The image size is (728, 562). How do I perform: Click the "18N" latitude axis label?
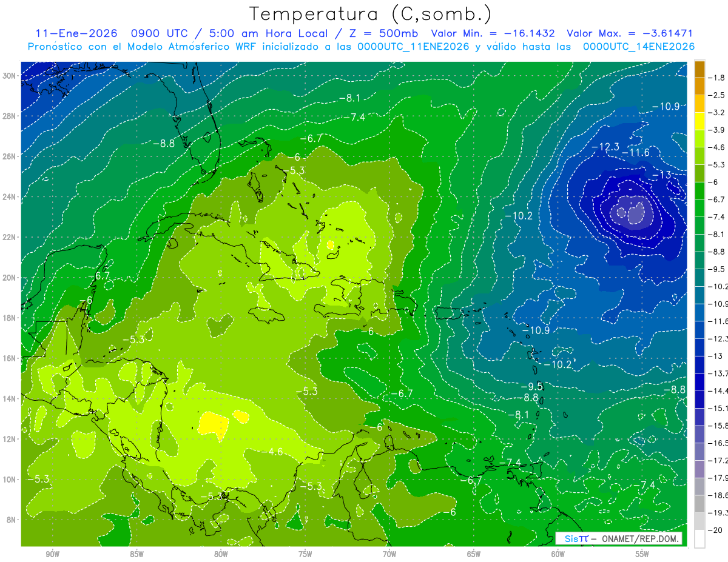click(x=8, y=318)
